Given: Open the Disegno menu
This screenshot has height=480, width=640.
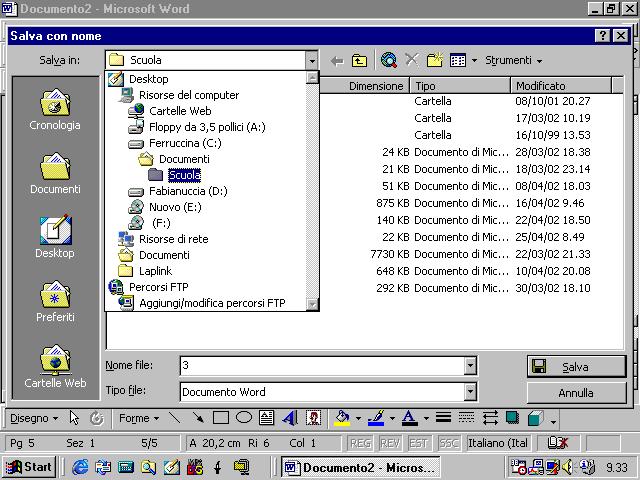Looking at the screenshot, I should point(34,418).
